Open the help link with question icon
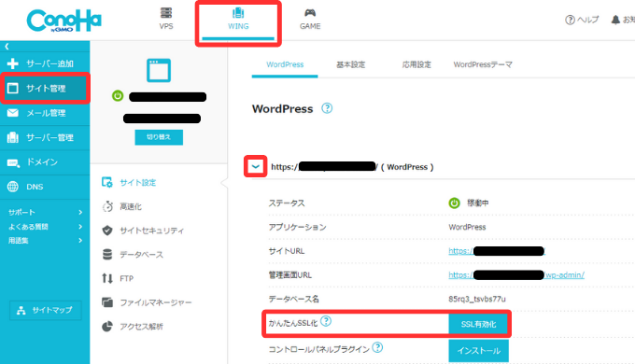Image resolution: width=635 pixels, height=364 pixels. pyautogui.click(x=582, y=20)
